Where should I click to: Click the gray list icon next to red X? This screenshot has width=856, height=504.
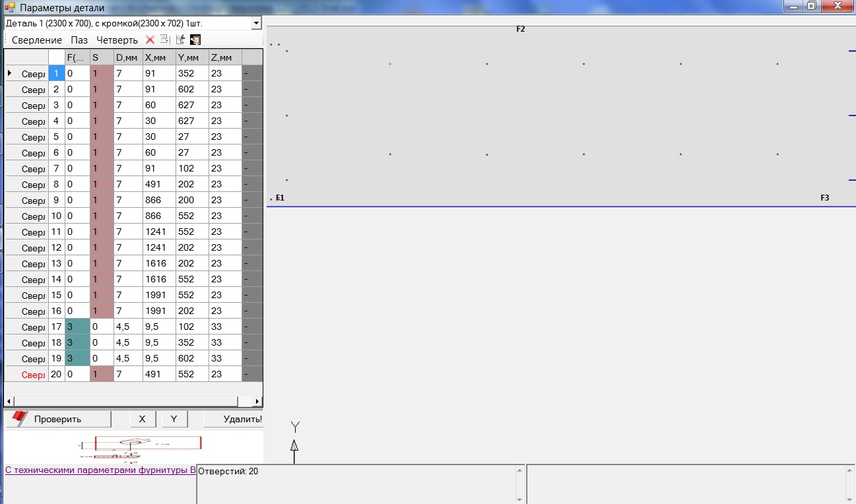[x=165, y=40]
